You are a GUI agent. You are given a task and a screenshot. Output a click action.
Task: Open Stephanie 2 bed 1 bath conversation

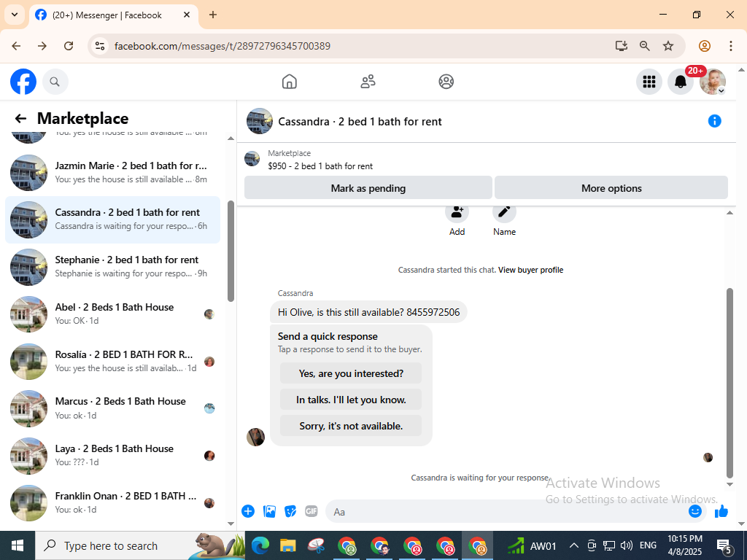point(113,267)
